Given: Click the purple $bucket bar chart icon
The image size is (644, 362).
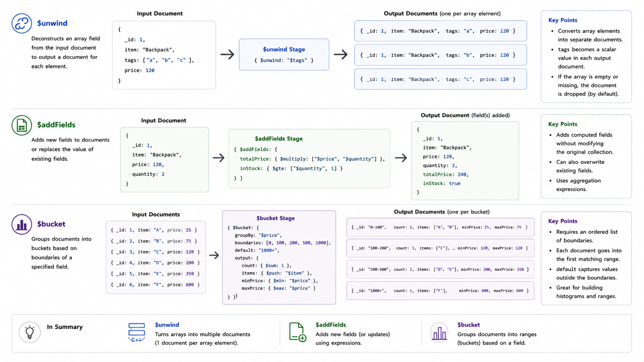Looking at the screenshot, I should coord(22,224).
